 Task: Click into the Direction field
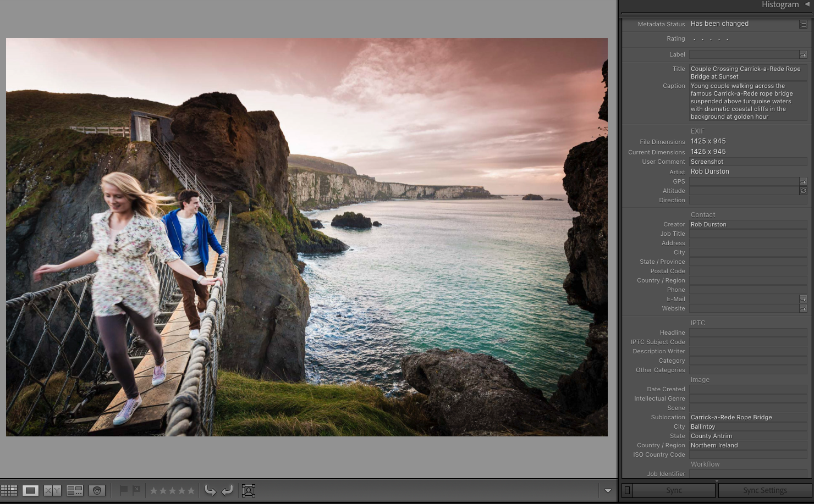[x=748, y=200]
